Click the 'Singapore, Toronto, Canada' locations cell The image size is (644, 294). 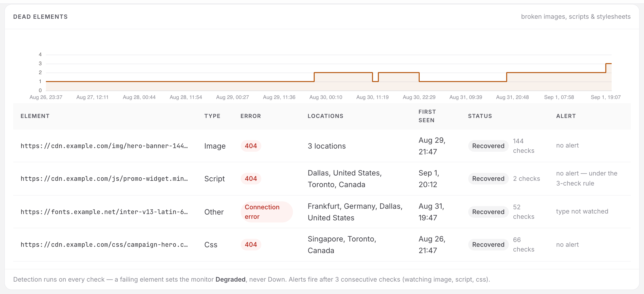pyautogui.click(x=342, y=245)
